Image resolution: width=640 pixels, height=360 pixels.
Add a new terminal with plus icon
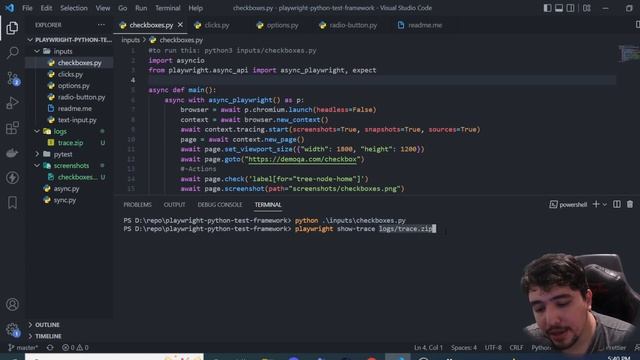coord(596,204)
